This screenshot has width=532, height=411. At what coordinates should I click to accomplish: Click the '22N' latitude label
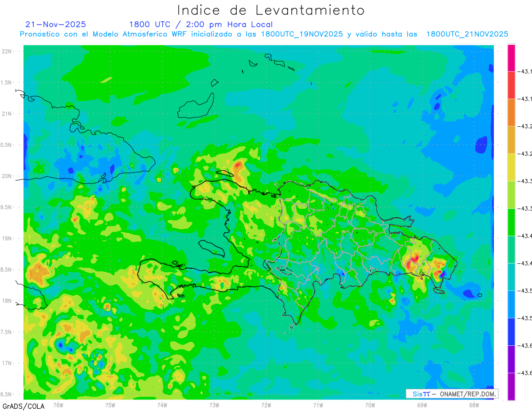pos(7,51)
